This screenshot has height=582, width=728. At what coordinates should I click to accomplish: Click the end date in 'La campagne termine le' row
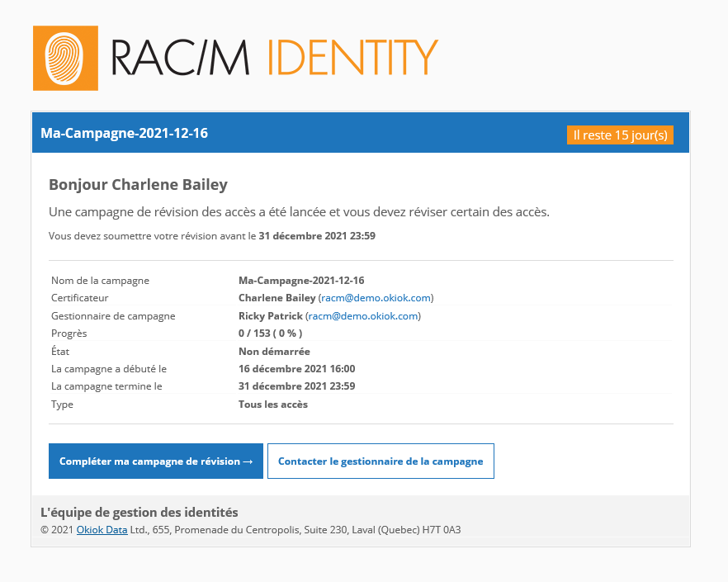click(297, 386)
